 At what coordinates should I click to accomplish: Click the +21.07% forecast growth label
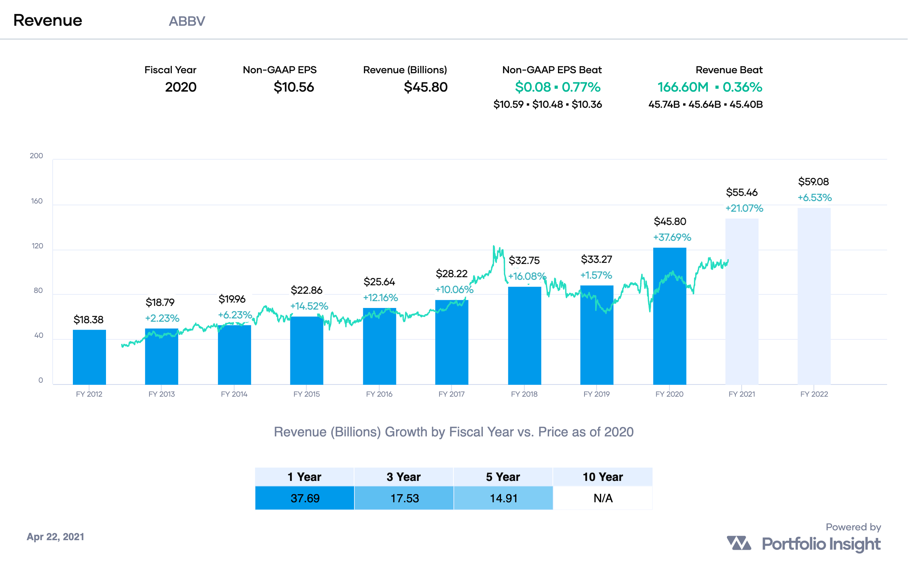click(744, 208)
